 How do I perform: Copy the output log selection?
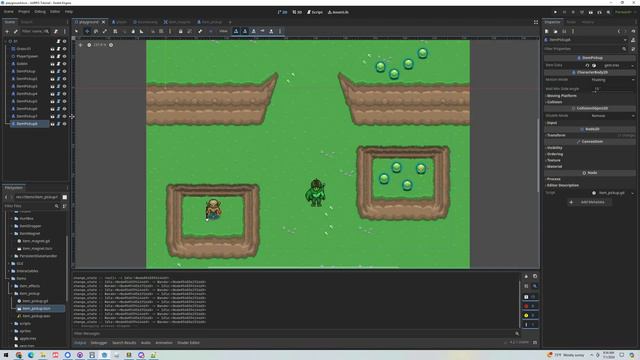point(535,277)
